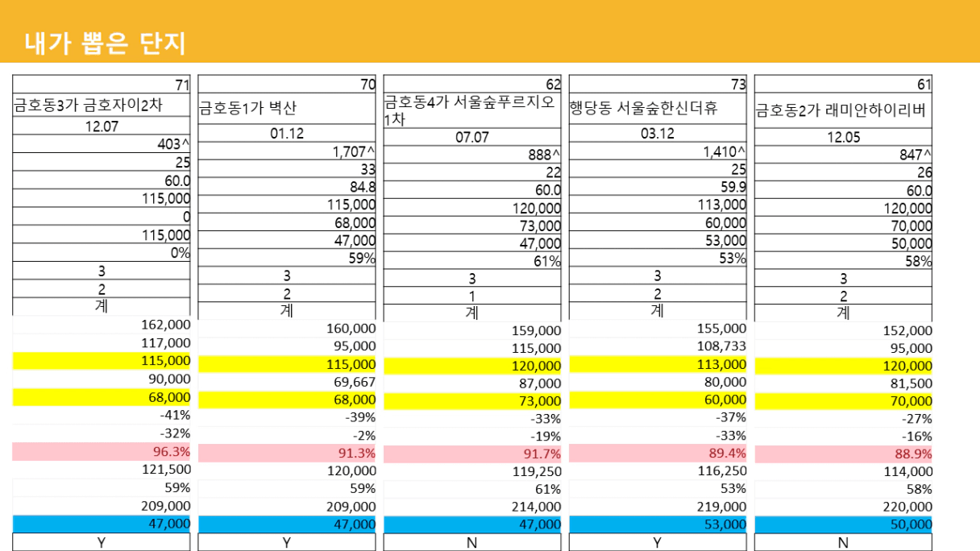Viewport: 980px width, 551px height.
Task: Select the date cell 12.07
Action: click(x=102, y=126)
